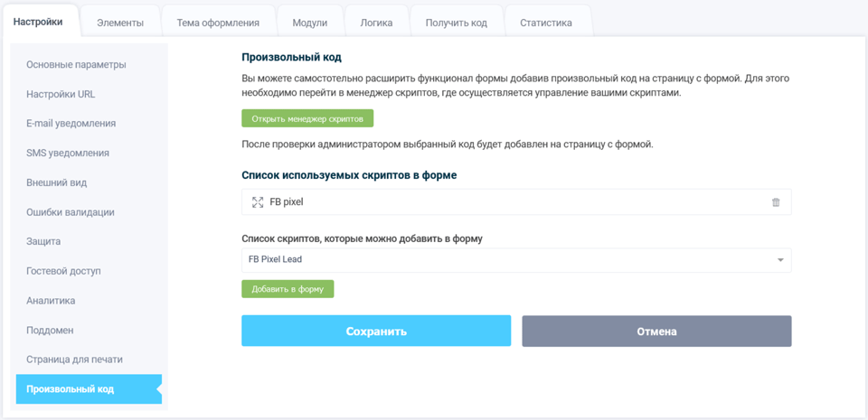Open SMS уведомления settings
The image size is (868, 420).
click(x=68, y=154)
